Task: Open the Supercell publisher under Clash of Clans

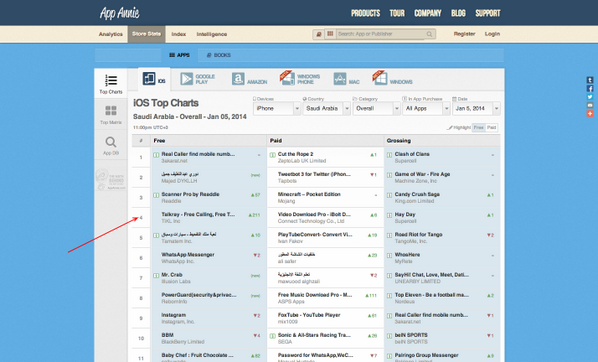Action: pyautogui.click(x=405, y=161)
